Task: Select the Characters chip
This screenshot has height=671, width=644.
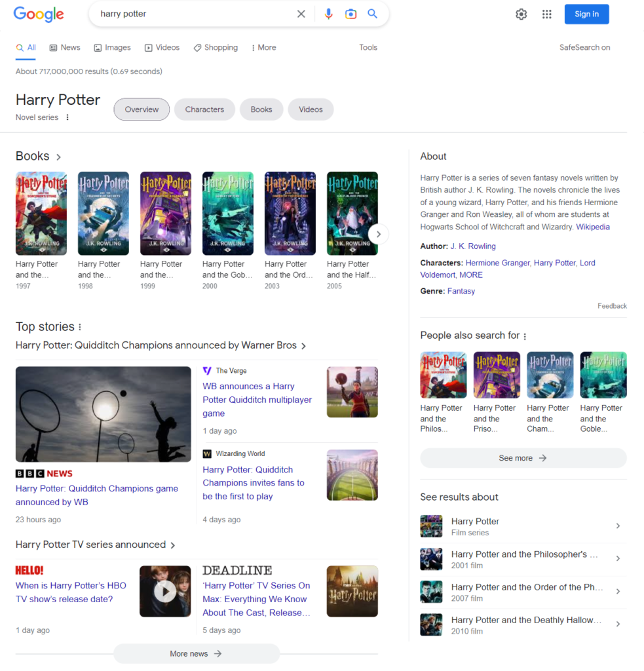Action: pos(204,109)
